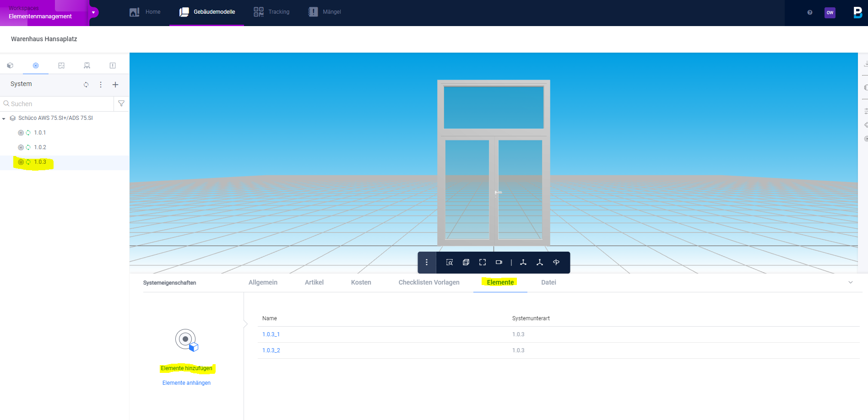
Task: Open element 1.0.3_1 link
Action: tap(271, 334)
